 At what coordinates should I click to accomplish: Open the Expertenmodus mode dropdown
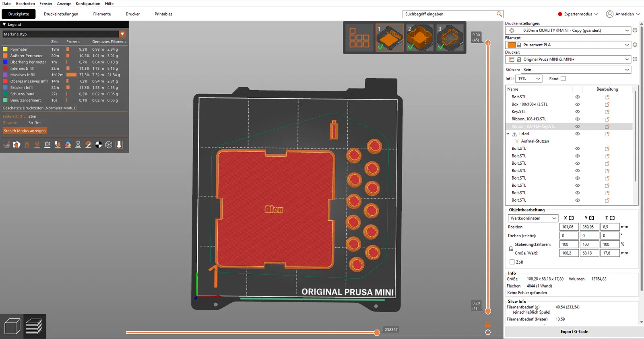click(x=578, y=14)
